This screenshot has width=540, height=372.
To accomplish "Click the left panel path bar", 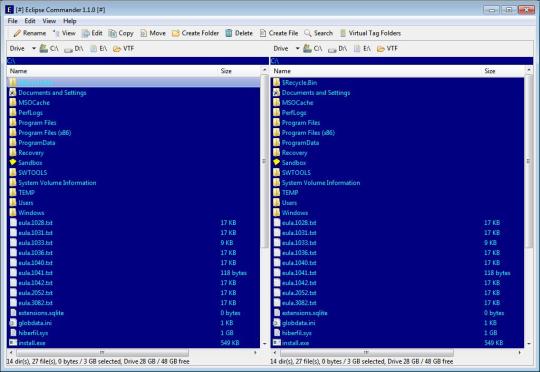I will pos(138,61).
